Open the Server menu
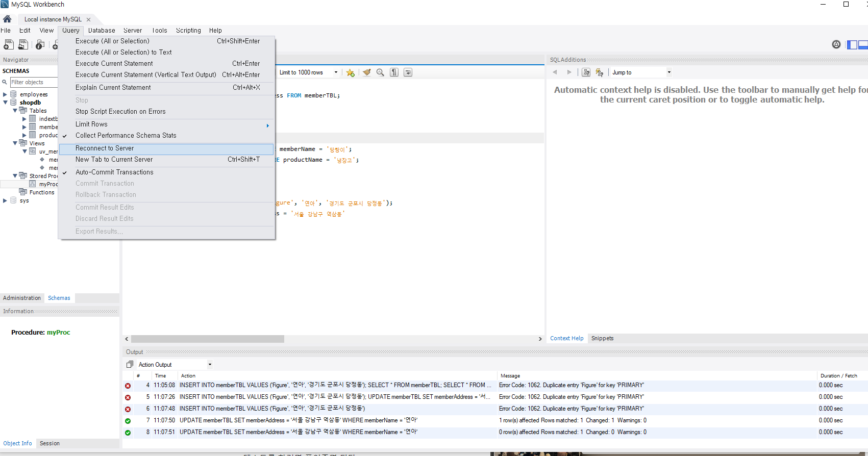 [133, 31]
